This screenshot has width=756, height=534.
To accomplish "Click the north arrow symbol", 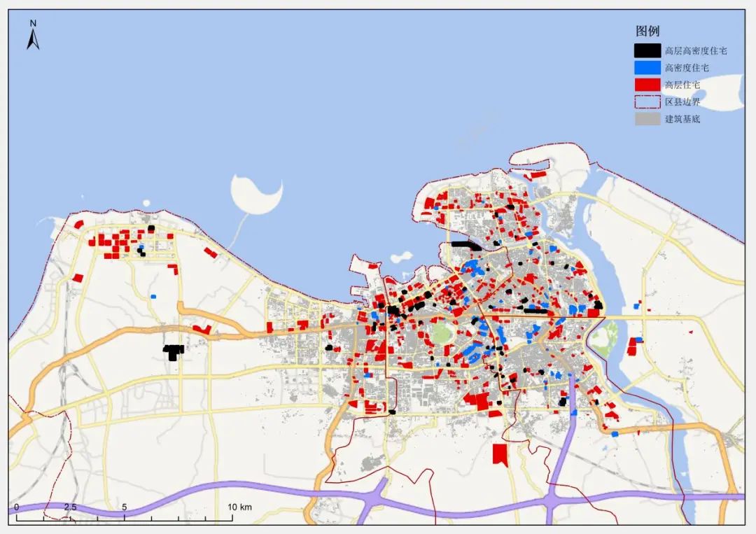I will pos(33,36).
